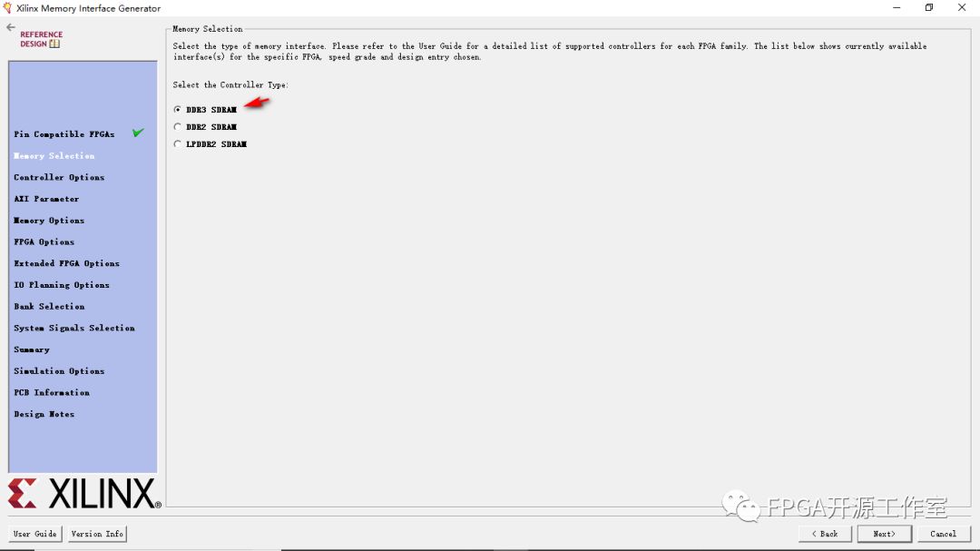The width and height of the screenshot is (980, 551).
Task: Go to Controller Options step
Action: coord(59,178)
